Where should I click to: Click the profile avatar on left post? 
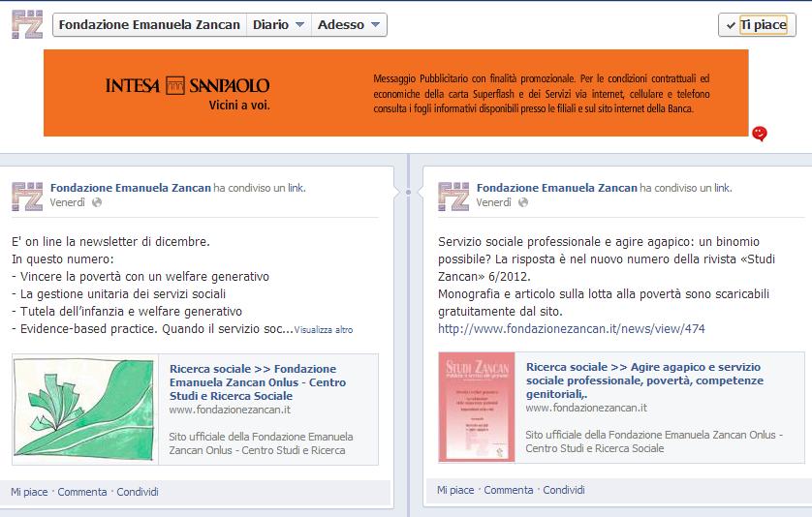tap(27, 195)
